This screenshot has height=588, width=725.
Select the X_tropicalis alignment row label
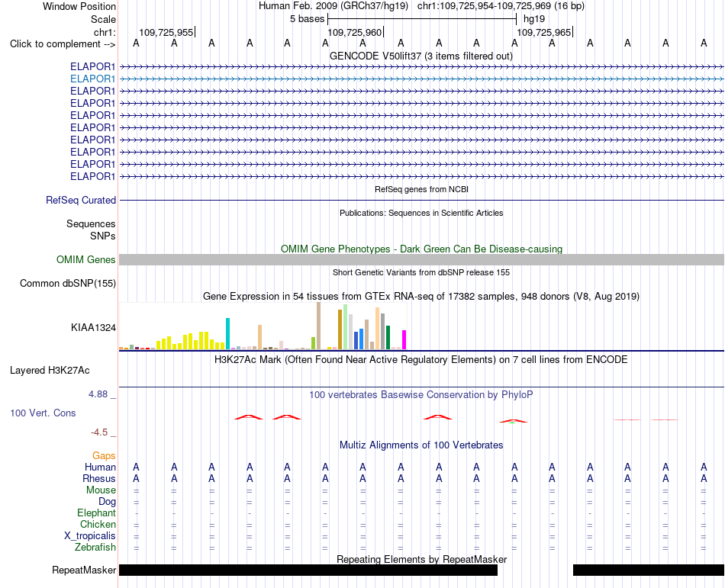point(90,536)
